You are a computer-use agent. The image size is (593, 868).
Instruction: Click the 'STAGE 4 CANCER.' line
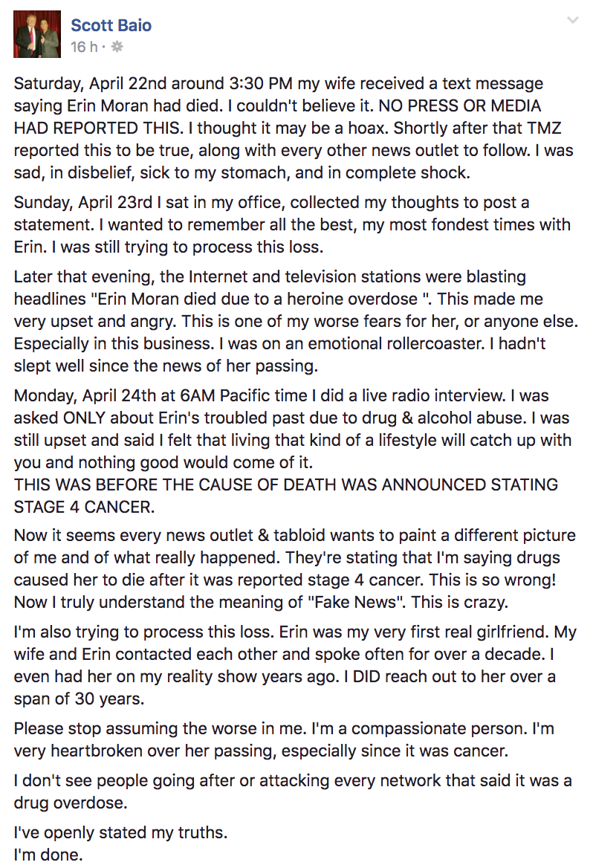click(x=84, y=507)
